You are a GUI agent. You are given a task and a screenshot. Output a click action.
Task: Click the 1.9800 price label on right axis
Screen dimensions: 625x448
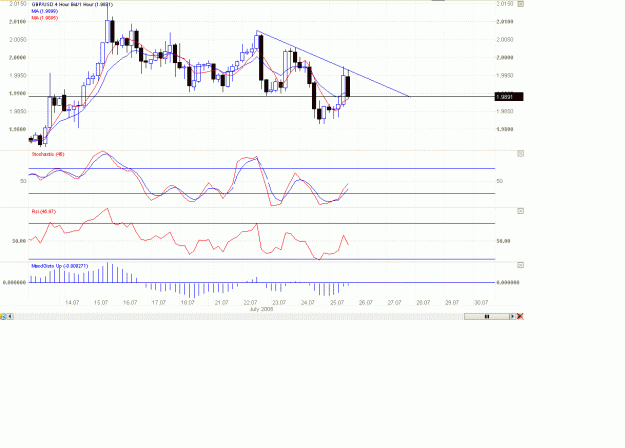[x=505, y=129]
